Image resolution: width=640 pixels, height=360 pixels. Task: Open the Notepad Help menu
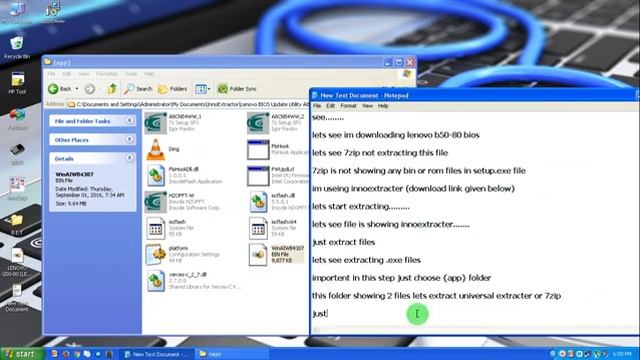[382, 106]
